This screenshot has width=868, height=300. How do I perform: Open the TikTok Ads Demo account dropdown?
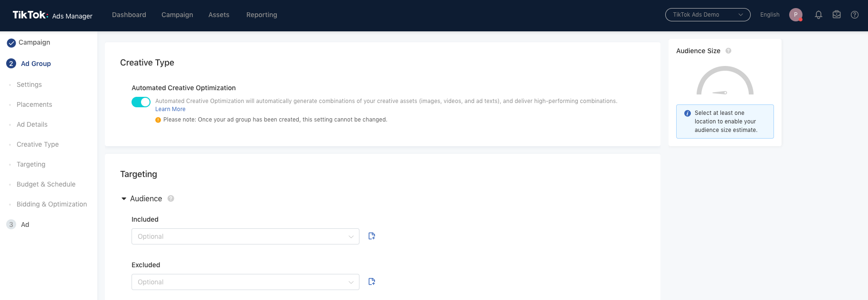708,15
